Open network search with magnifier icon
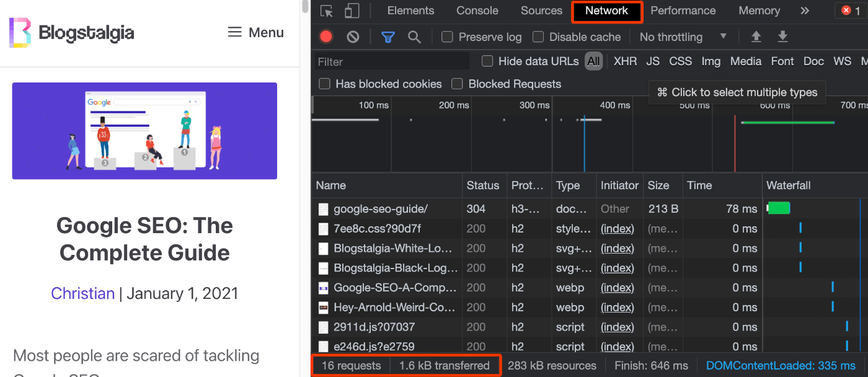The image size is (868, 377). tap(415, 37)
